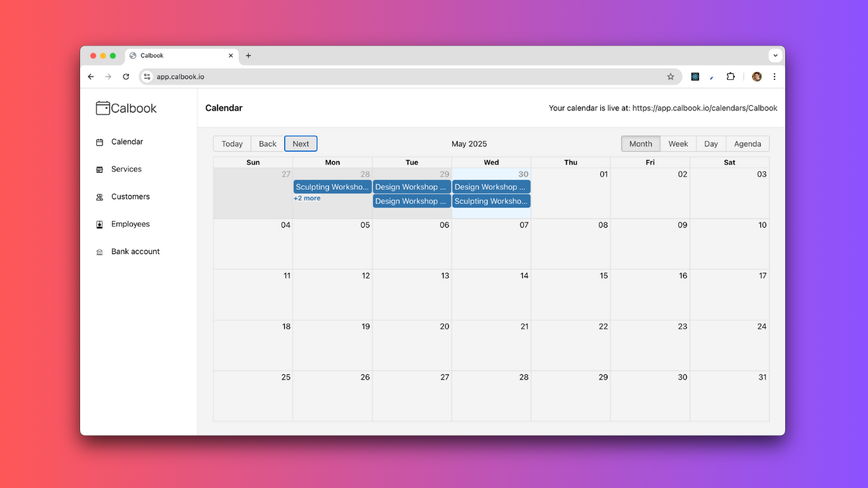Switch to Agenda view
Screen dimensions: 868x488
(x=747, y=144)
